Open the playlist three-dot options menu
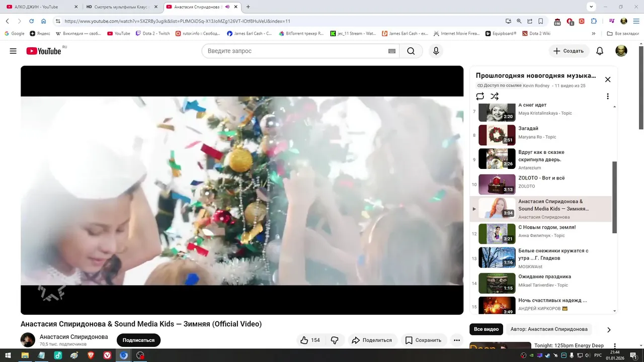The width and height of the screenshot is (644, 362). tap(607, 96)
